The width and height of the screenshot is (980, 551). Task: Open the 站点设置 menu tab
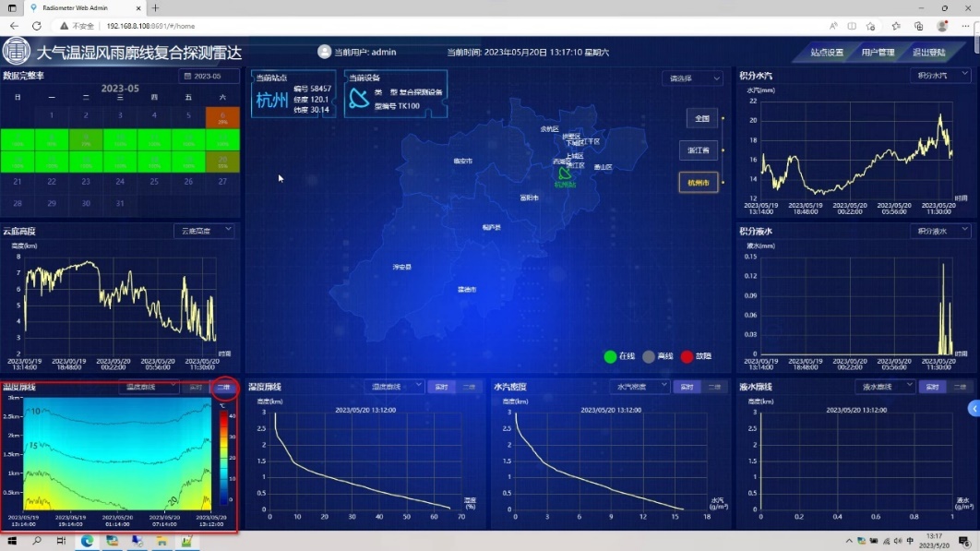[826, 53]
